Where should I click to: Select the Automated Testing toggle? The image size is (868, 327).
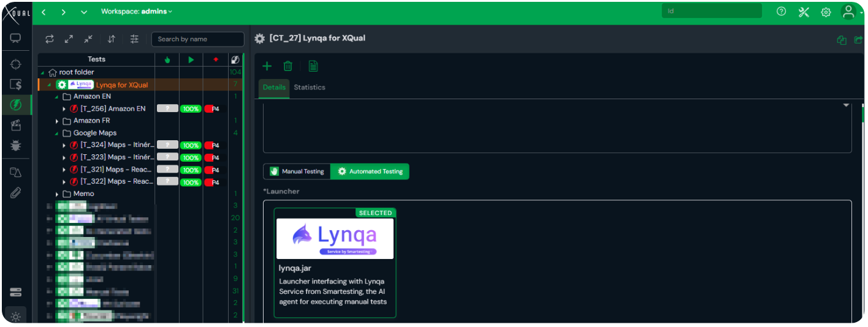[370, 171]
